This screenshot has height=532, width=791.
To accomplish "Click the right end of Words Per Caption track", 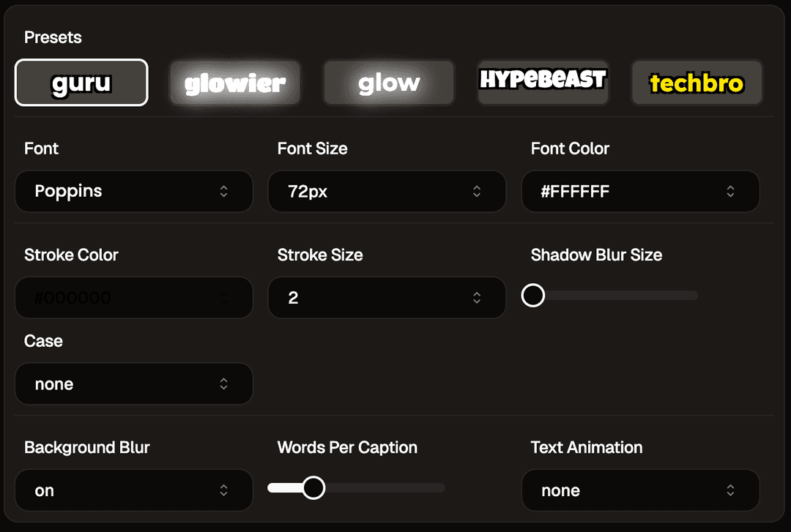I will point(441,488).
